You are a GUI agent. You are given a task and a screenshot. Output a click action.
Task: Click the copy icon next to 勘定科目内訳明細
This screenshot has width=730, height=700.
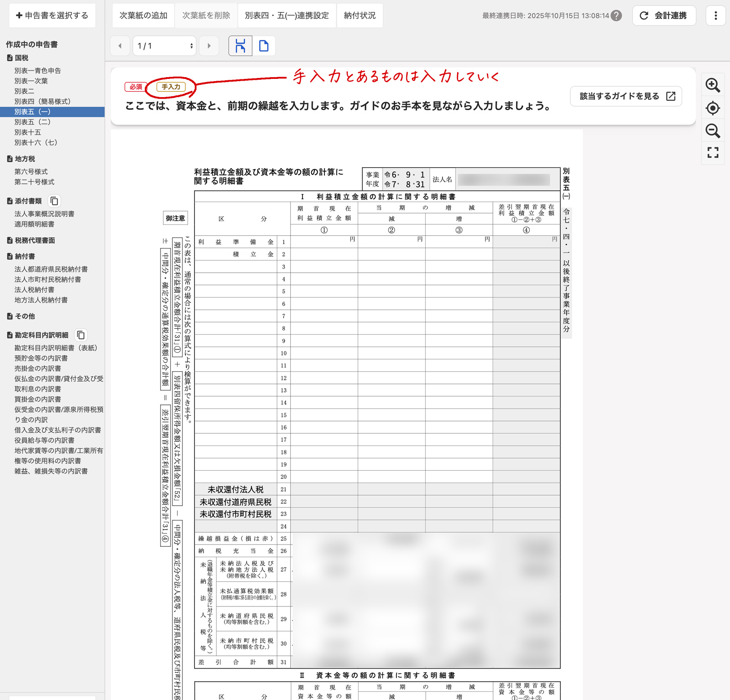81,335
